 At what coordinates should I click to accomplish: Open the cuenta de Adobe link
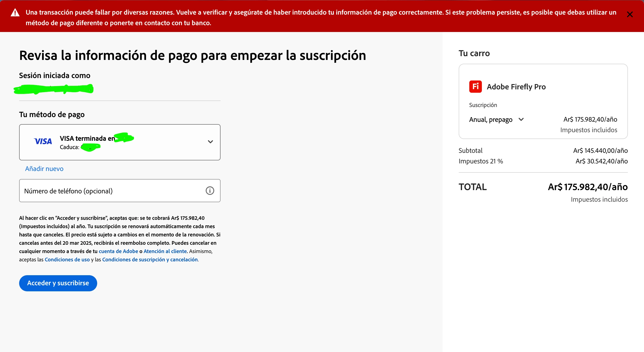pyautogui.click(x=118, y=251)
